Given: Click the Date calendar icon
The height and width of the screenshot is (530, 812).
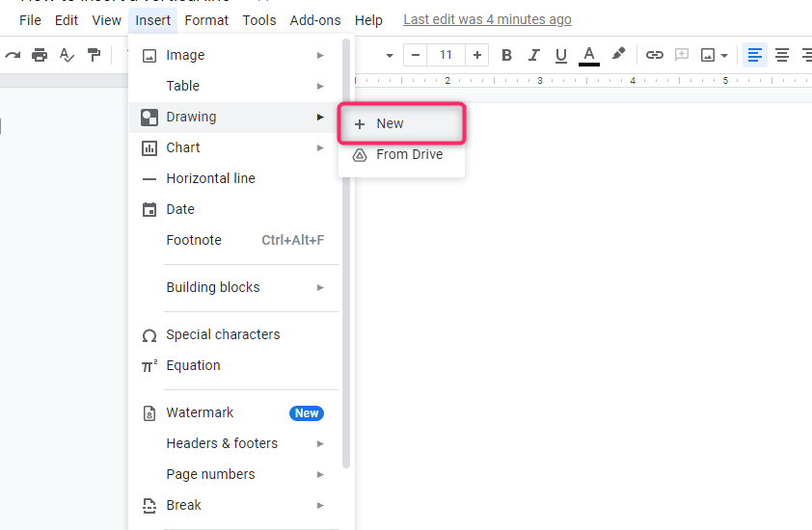Looking at the screenshot, I should (x=149, y=210).
